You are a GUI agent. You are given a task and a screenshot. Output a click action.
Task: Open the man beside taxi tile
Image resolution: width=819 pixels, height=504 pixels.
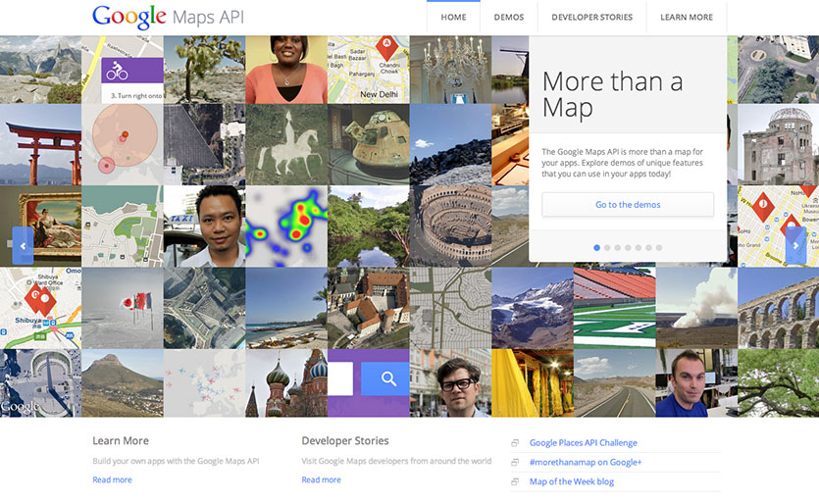tap(204, 227)
